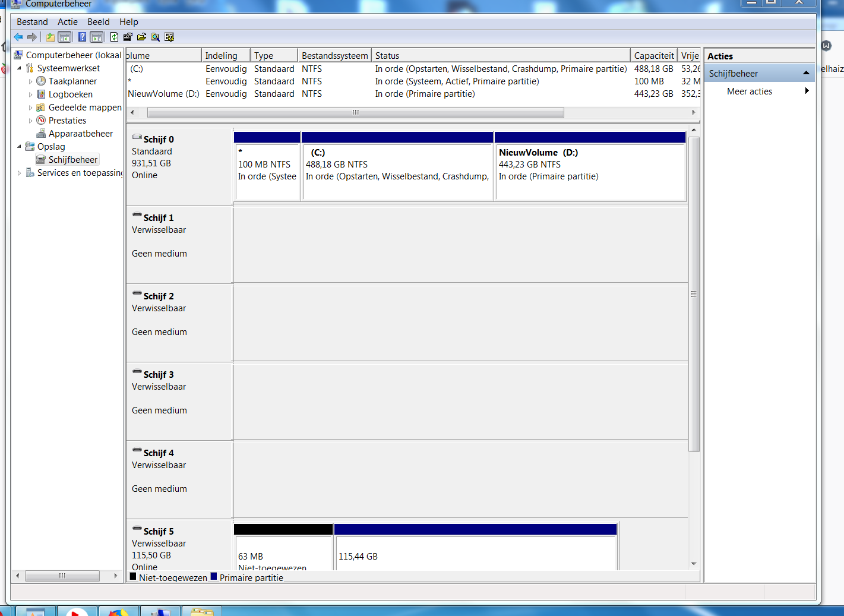Expand the Taakplanner tree node
This screenshot has width=844, height=616.
[31, 81]
